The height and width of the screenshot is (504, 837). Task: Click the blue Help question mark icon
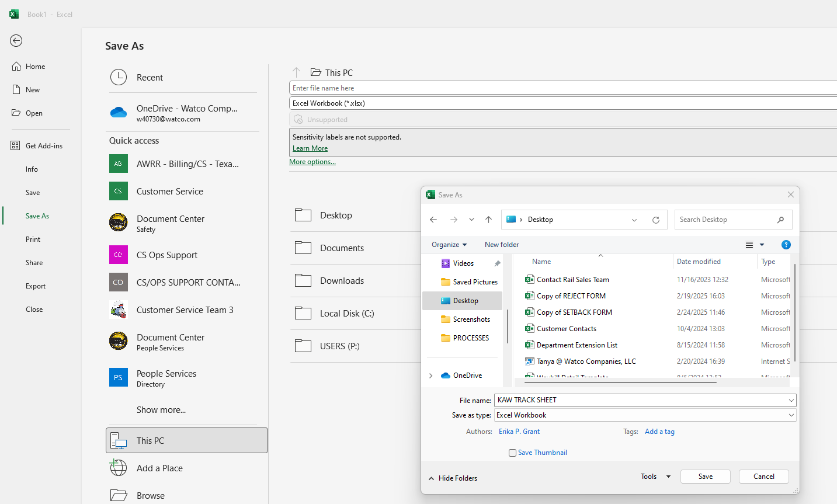point(786,245)
